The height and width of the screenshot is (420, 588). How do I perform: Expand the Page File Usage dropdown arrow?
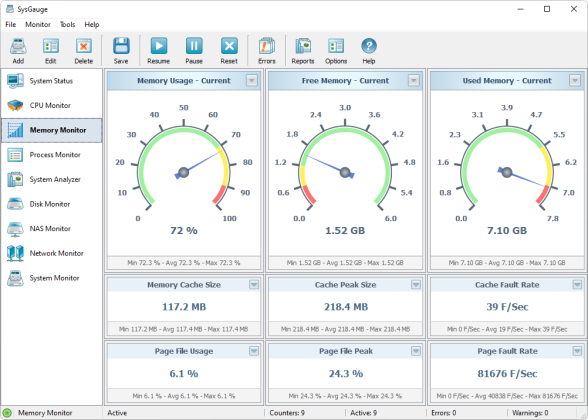(x=254, y=351)
